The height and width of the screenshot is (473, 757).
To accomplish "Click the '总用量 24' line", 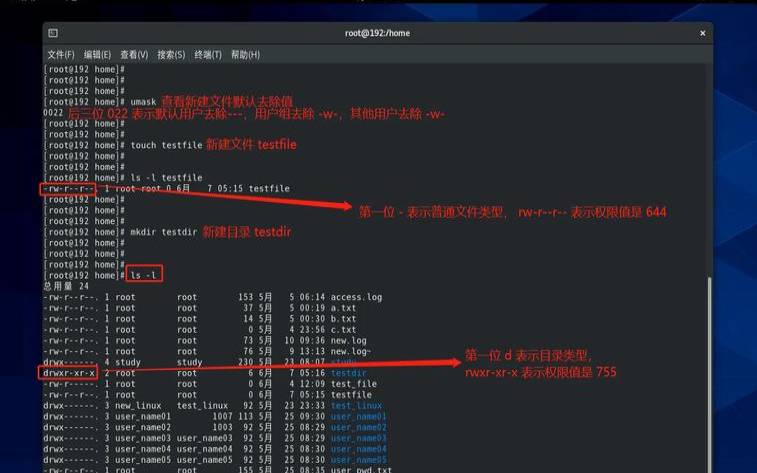I will coord(66,286).
